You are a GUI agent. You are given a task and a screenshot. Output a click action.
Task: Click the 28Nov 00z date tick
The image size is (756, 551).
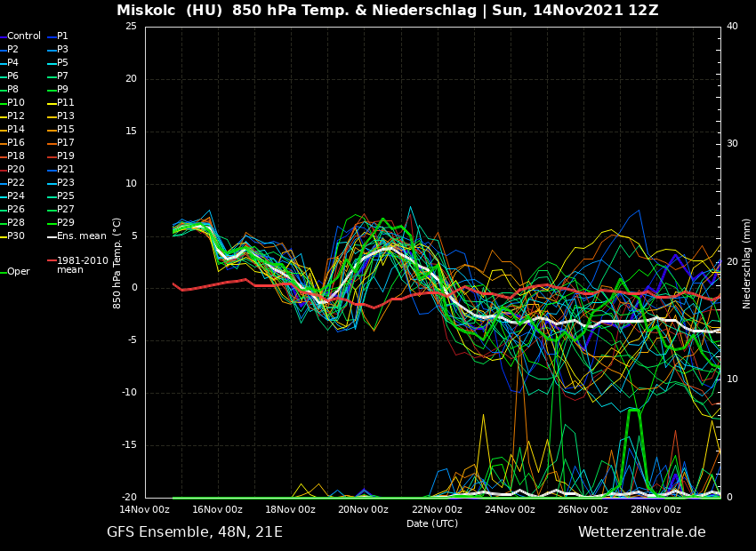tap(655, 510)
